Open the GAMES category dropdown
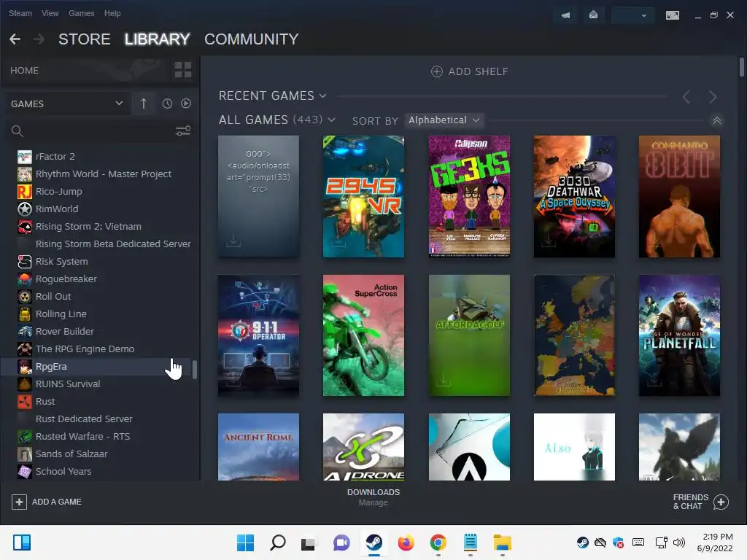 (x=66, y=104)
